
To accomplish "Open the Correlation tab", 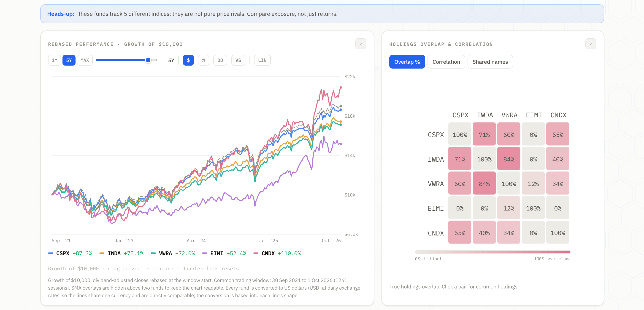I will tap(446, 62).
